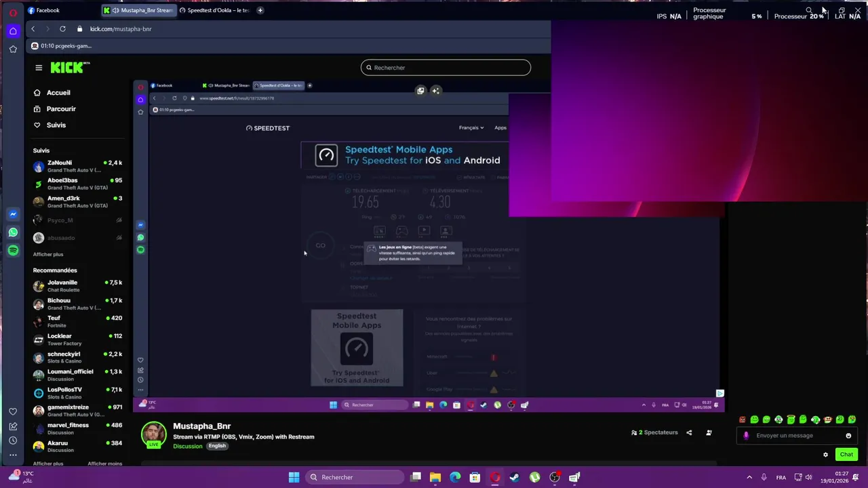Collapse recommendations with Afficher moins
The image size is (868, 488).
pyautogui.click(x=105, y=464)
